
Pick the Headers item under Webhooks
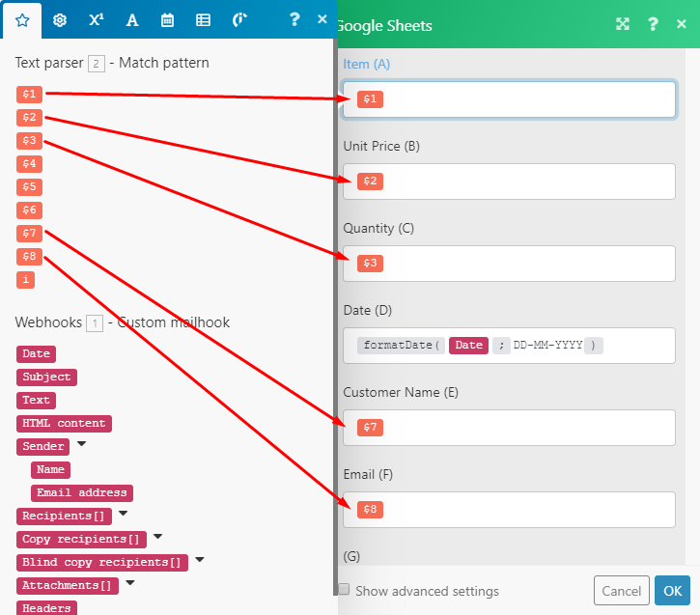click(x=47, y=608)
